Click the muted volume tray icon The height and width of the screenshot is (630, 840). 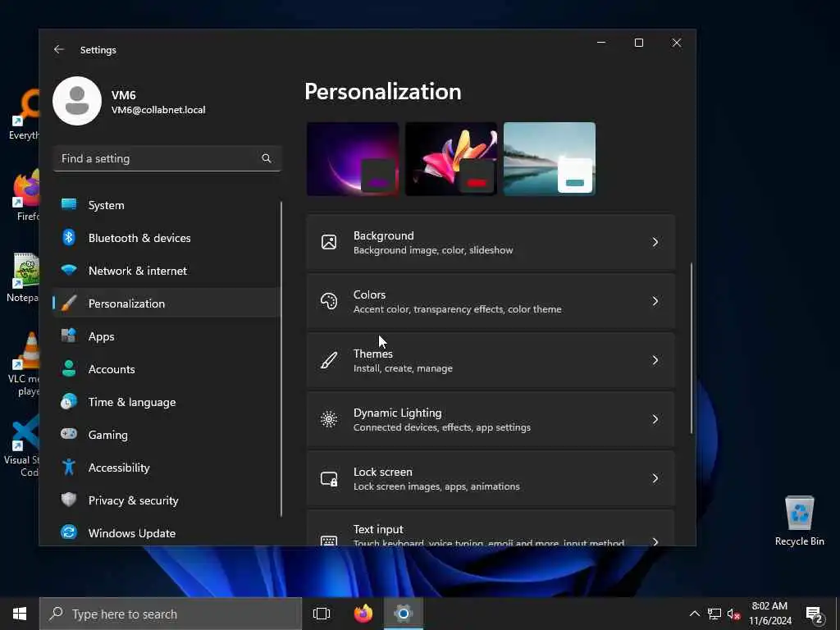coord(733,614)
